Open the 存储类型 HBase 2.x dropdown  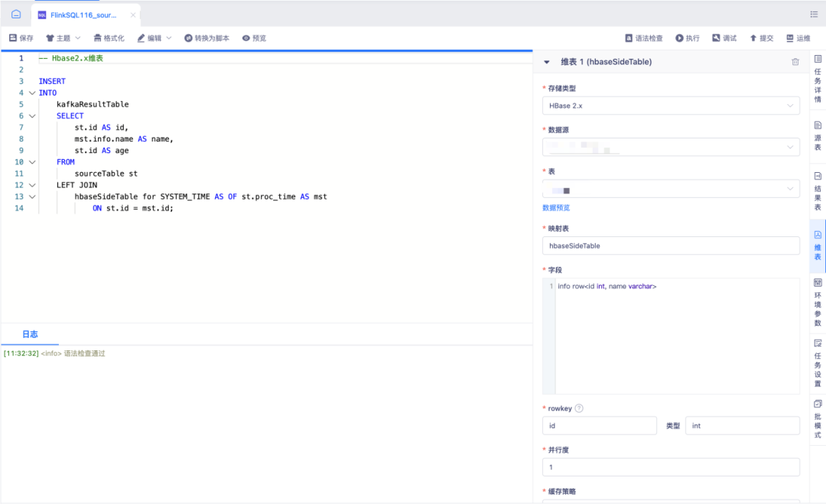point(672,106)
